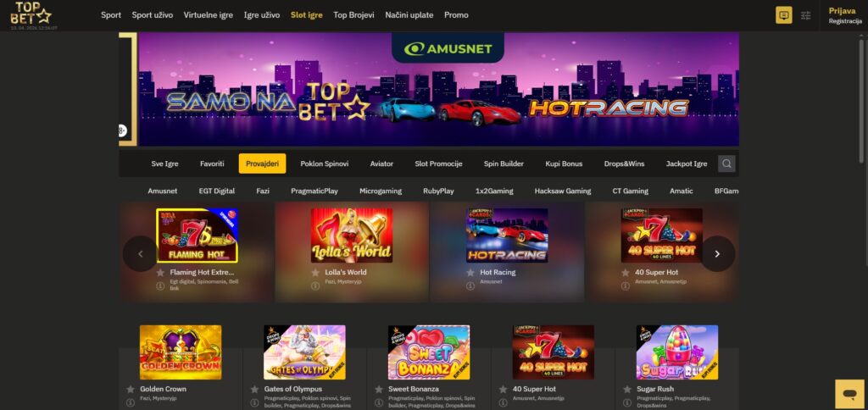
Task: Click the Registracija link
Action: 845,21
